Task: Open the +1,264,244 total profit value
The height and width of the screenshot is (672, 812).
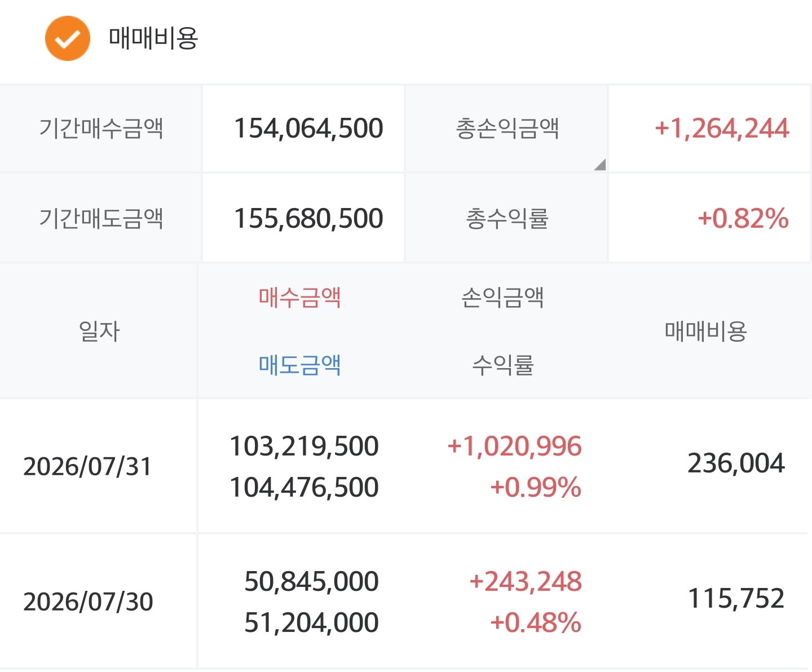Action: (722, 129)
